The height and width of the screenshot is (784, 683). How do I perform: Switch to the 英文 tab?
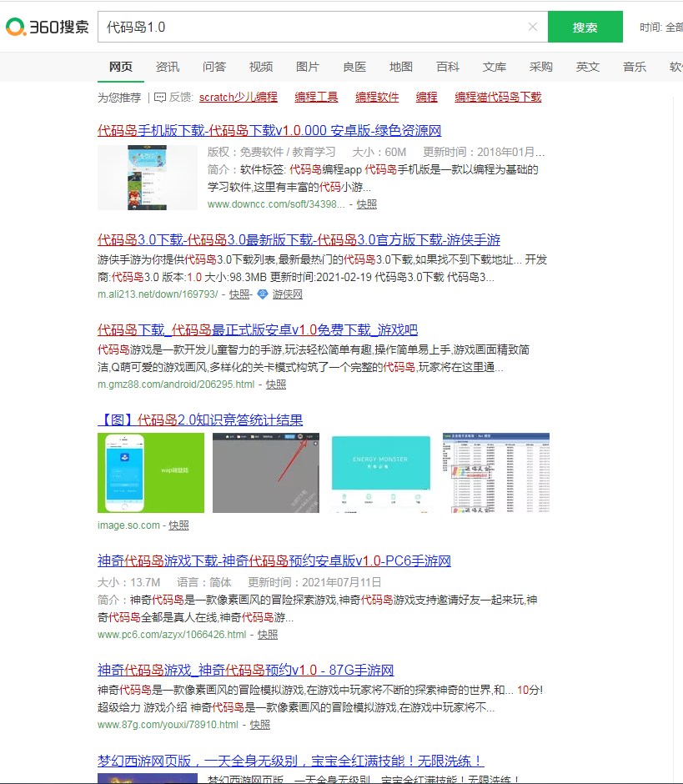[587, 67]
